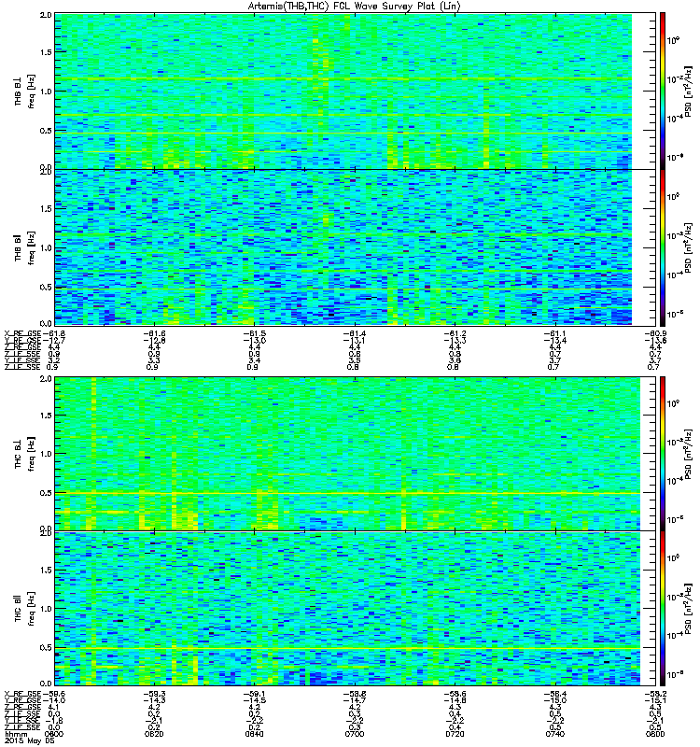Click the 0720 time tick label
Viewport: 700px width, 747px height.
click(455, 734)
